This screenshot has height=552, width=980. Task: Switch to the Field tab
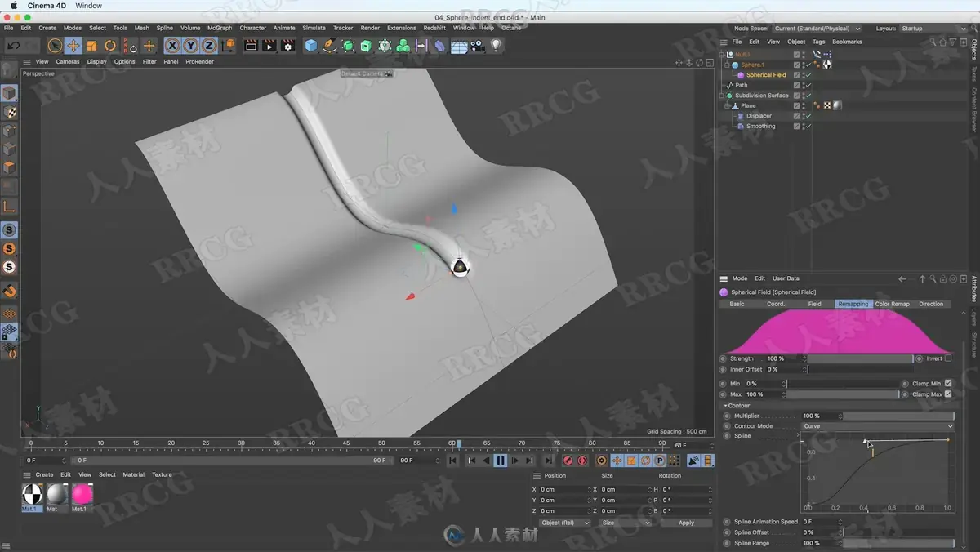click(x=814, y=304)
